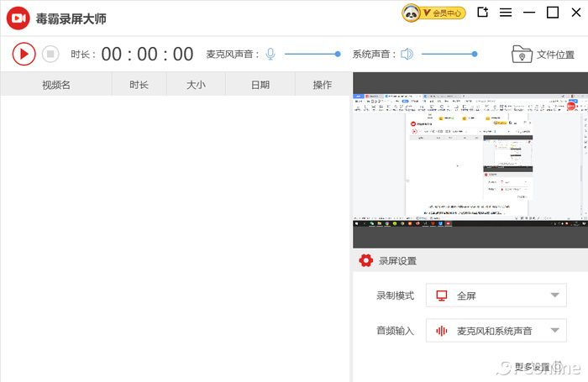This screenshot has height=382, width=588.
Task: Sort by the 时长 column header
Action: (139, 85)
